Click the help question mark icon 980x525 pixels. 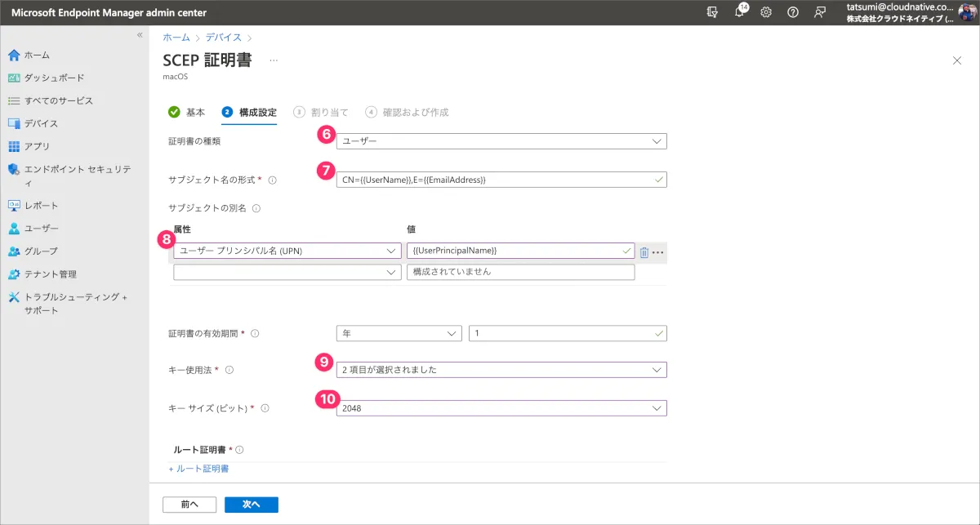(x=792, y=12)
